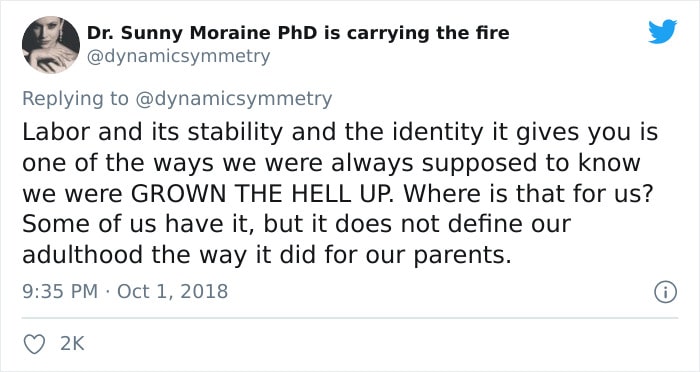
Task: Open the Twitter bird logo
Action: 662,32
